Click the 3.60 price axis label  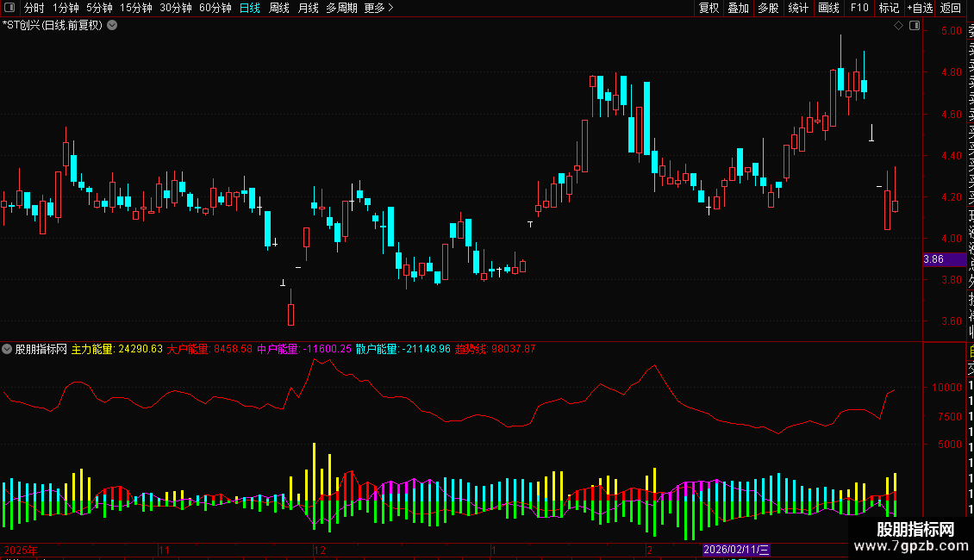click(x=952, y=321)
